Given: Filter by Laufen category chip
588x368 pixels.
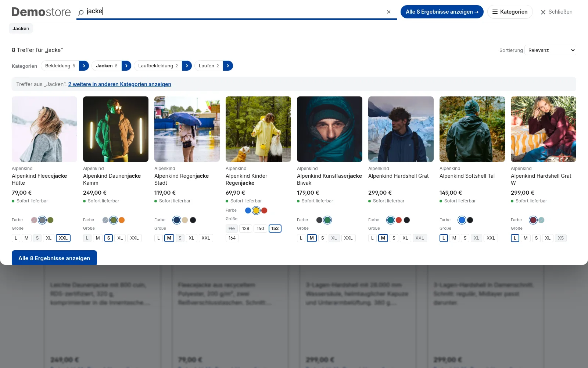Looking at the screenshot, I should pyautogui.click(x=209, y=66).
